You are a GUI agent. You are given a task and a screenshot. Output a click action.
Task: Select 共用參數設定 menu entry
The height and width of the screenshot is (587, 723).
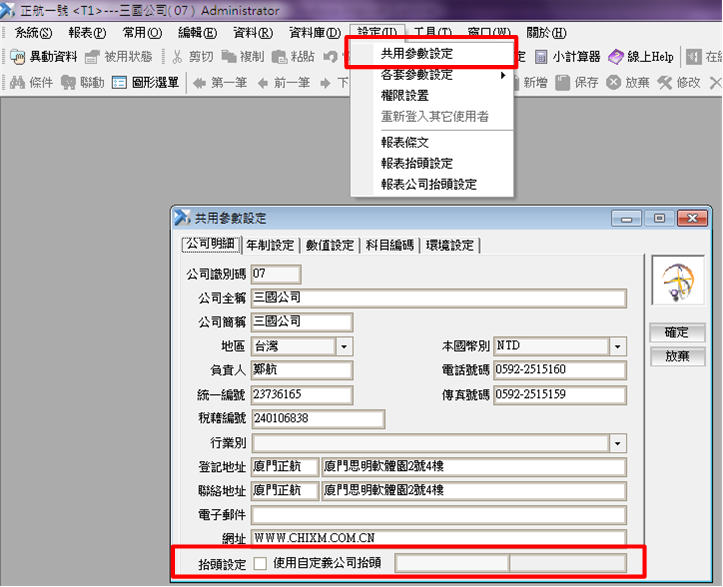tap(416, 53)
